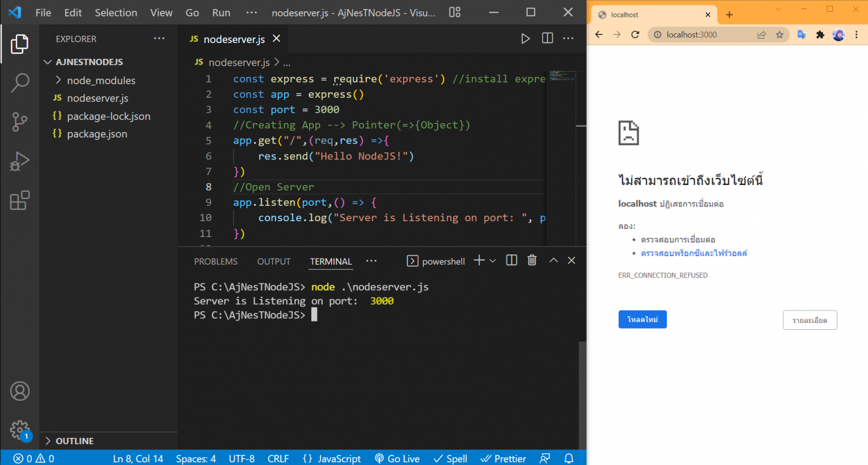Screen dimensions: 868x465
Task: Open the new terminal launch profile dropdown
Action: click(493, 261)
